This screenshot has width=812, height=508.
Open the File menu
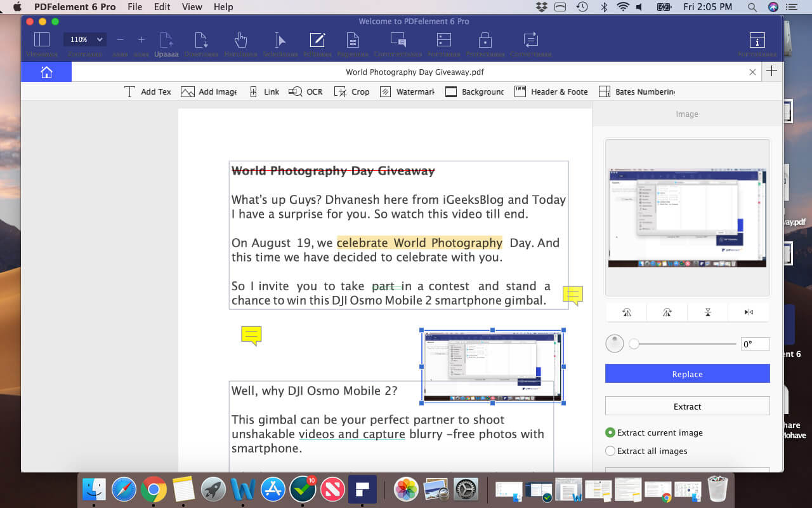click(134, 7)
